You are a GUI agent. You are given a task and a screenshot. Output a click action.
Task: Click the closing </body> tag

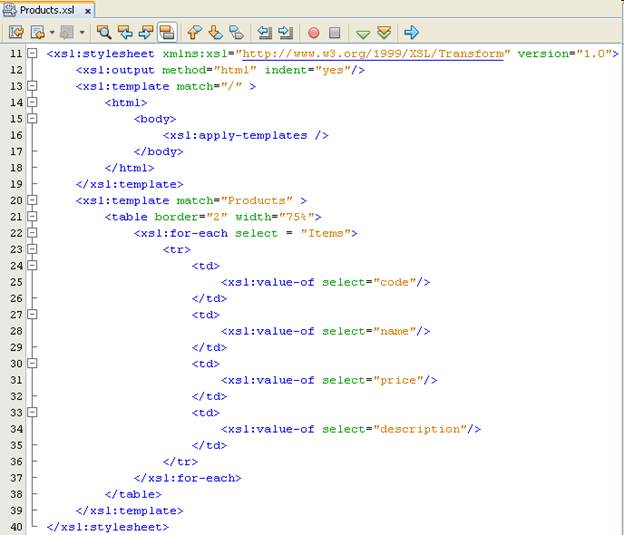coord(158,152)
